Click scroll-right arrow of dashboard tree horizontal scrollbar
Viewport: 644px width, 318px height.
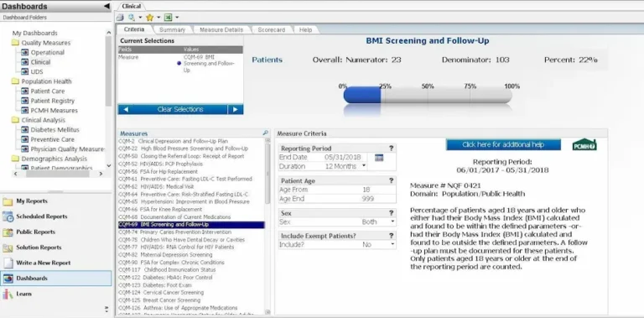coord(101,175)
